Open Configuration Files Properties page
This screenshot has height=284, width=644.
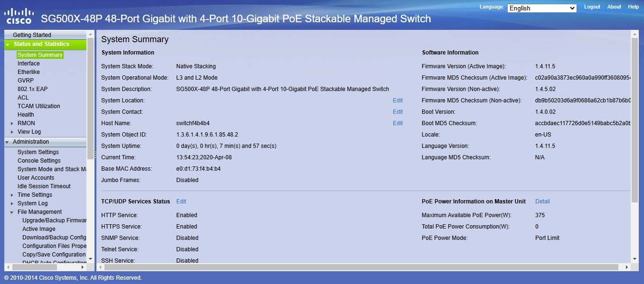click(x=54, y=246)
